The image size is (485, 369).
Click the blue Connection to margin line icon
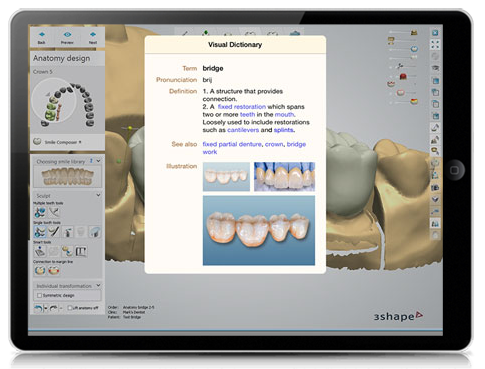pos(40,270)
